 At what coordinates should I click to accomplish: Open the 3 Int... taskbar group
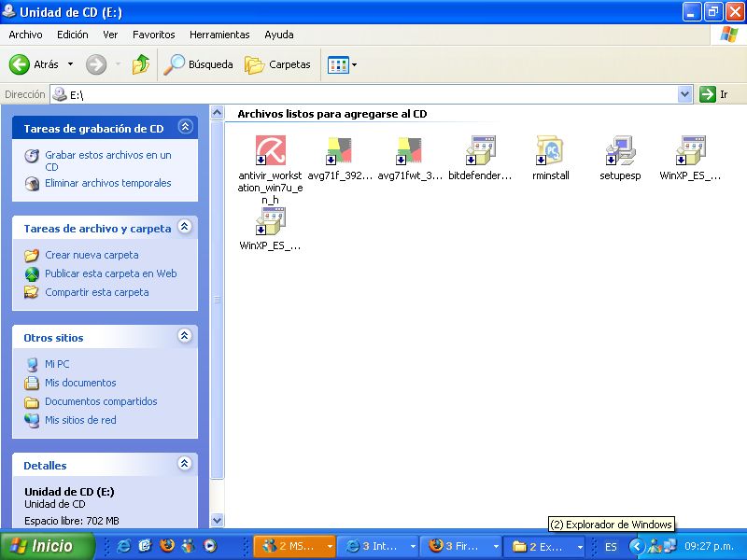click(378, 546)
